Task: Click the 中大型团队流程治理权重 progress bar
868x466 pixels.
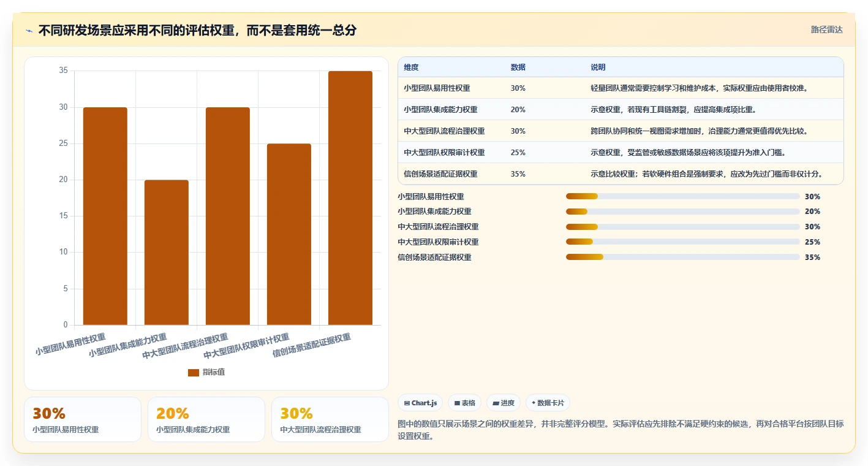Action: tap(683, 227)
